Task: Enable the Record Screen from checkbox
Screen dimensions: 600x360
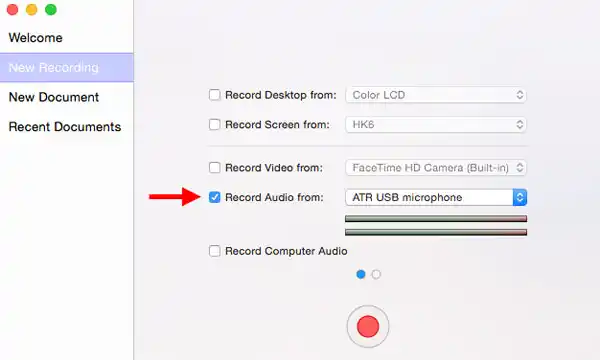Action: coord(214,124)
